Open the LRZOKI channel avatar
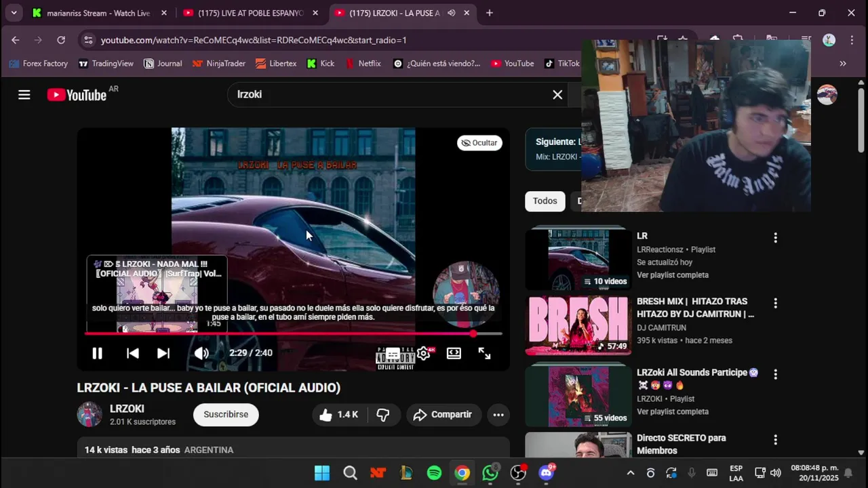This screenshot has height=488, width=868. 89,414
